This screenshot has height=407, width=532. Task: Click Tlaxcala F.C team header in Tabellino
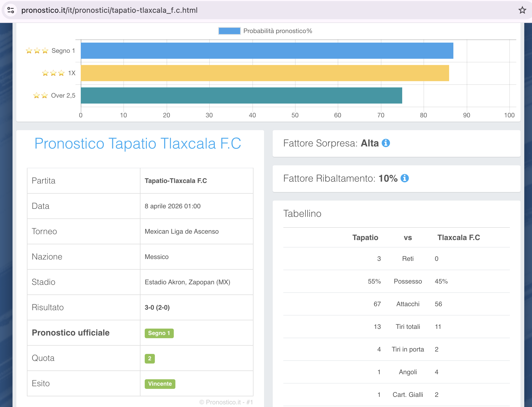pyautogui.click(x=458, y=237)
